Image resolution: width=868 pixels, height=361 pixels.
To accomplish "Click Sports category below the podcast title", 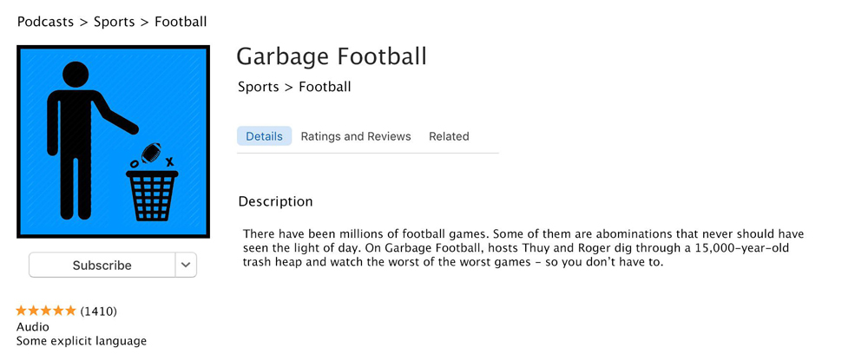I will coord(259,87).
